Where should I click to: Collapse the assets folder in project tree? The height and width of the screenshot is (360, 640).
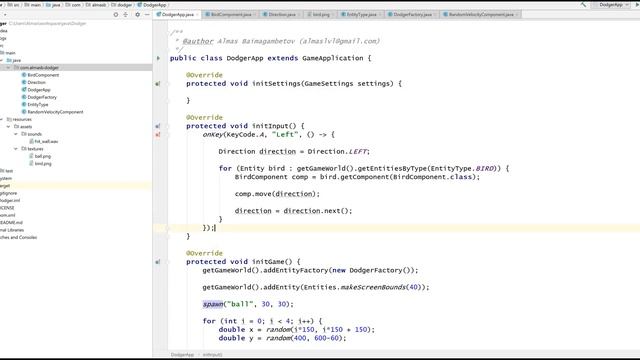(x=9, y=127)
